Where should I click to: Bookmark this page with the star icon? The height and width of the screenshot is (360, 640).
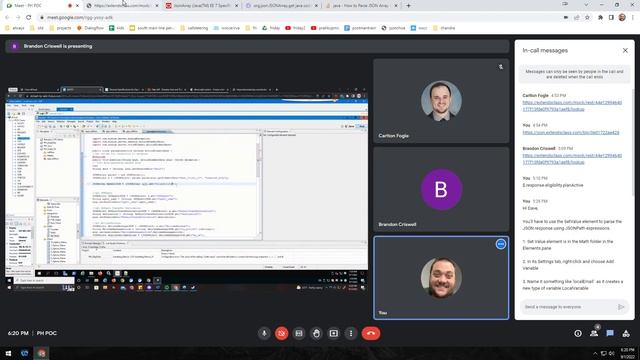[x=587, y=18]
